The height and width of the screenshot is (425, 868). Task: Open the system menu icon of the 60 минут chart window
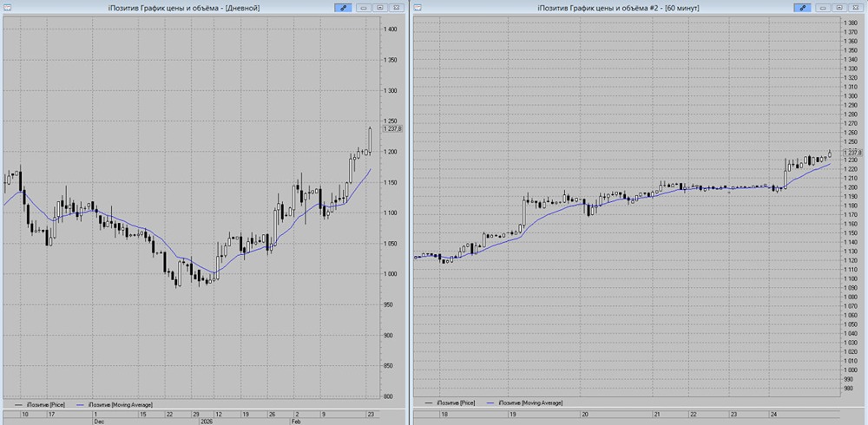pyautogui.click(x=418, y=8)
